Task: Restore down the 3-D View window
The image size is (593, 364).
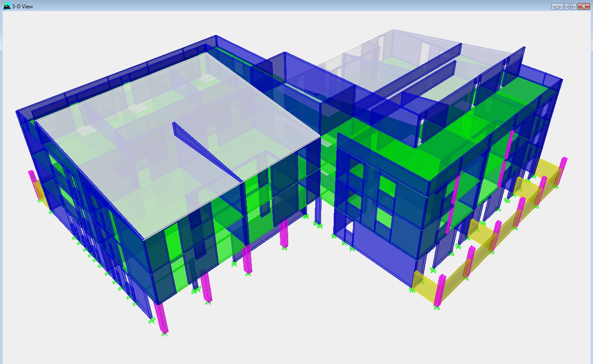Action: click(570, 6)
